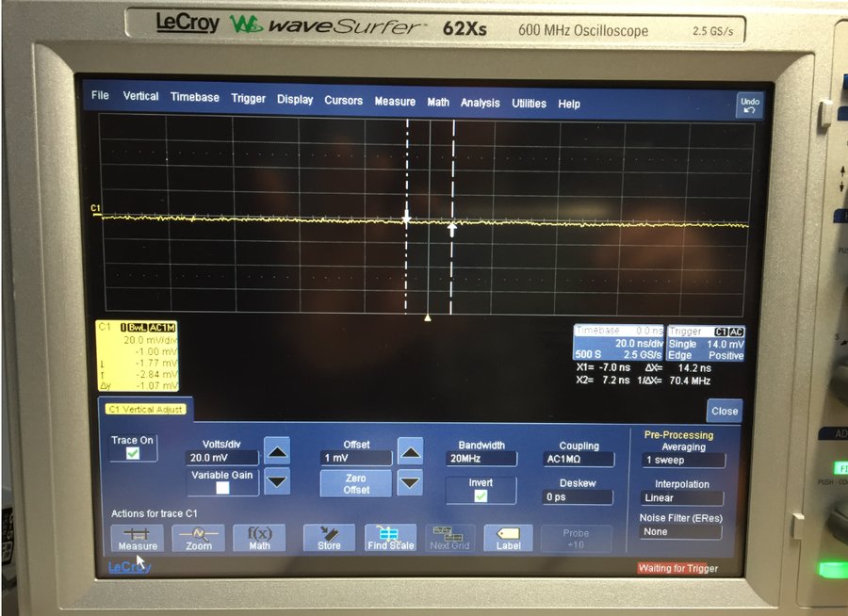
Task: Click the X1= -7.0 ns readout
Action: click(x=603, y=367)
